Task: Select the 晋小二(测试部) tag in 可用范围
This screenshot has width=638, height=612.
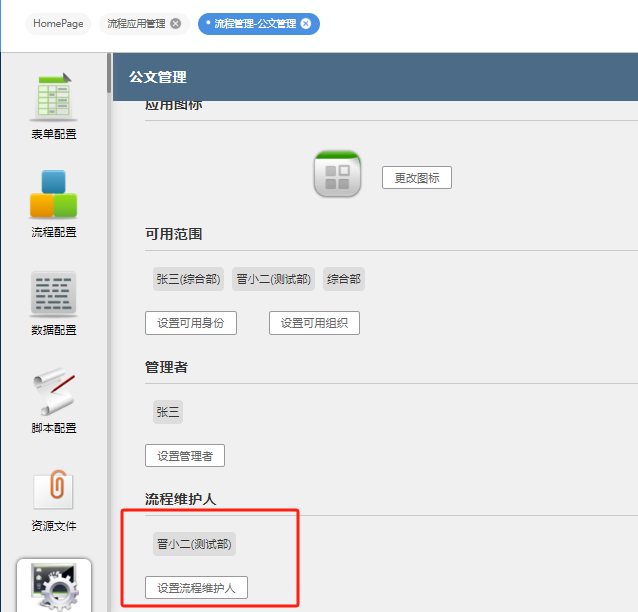Action: pyautogui.click(x=273, y=279)
